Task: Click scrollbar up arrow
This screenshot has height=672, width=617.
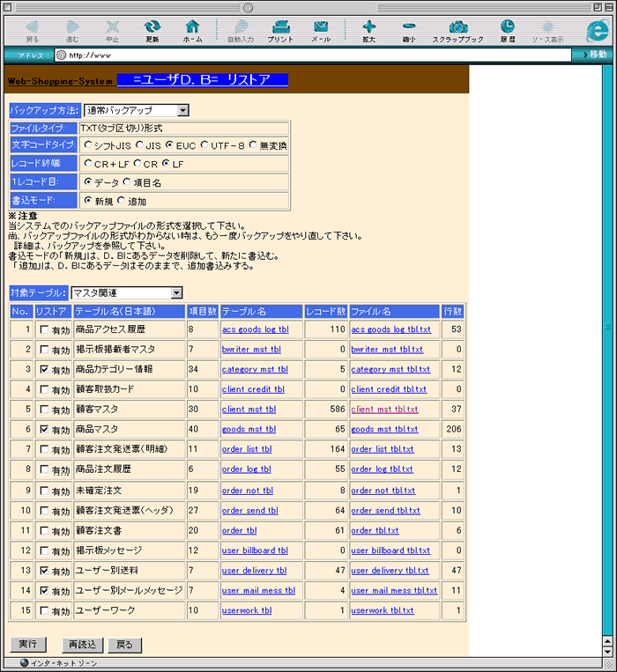Action: click(607, 641)
